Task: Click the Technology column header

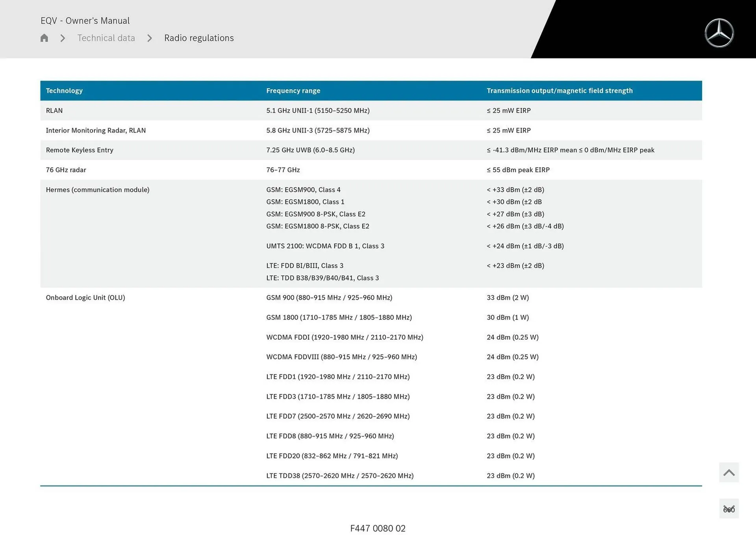Action: pyautogui.click(x=64, y=90)
